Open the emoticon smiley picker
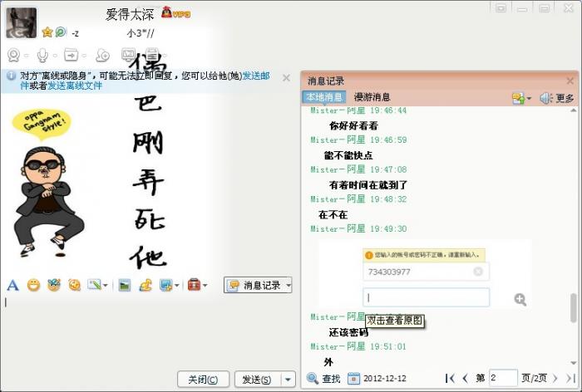Viewport: 582px width, 392px height. point(33,285)
